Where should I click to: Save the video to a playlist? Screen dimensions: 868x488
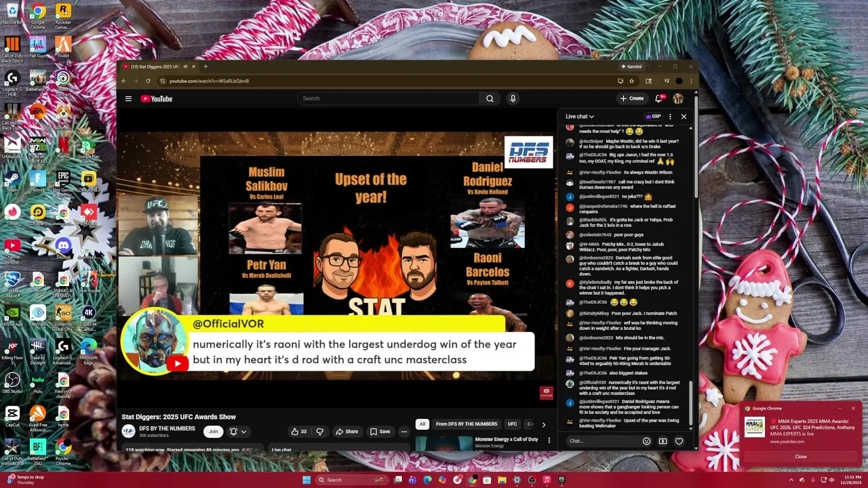(380, 432)
